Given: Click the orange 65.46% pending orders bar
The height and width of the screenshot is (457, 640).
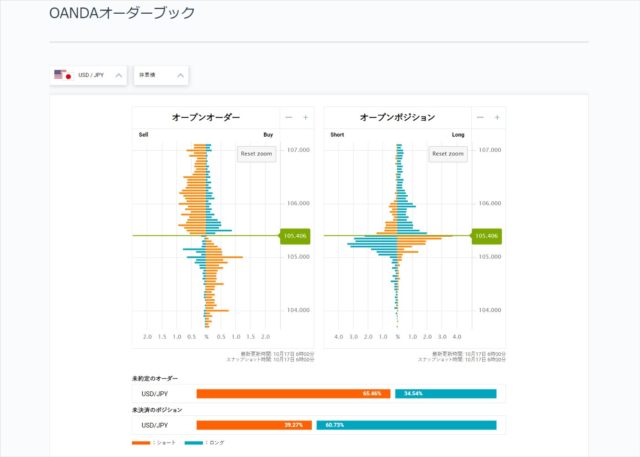Looking at the screenshot, I should [293, 394].
